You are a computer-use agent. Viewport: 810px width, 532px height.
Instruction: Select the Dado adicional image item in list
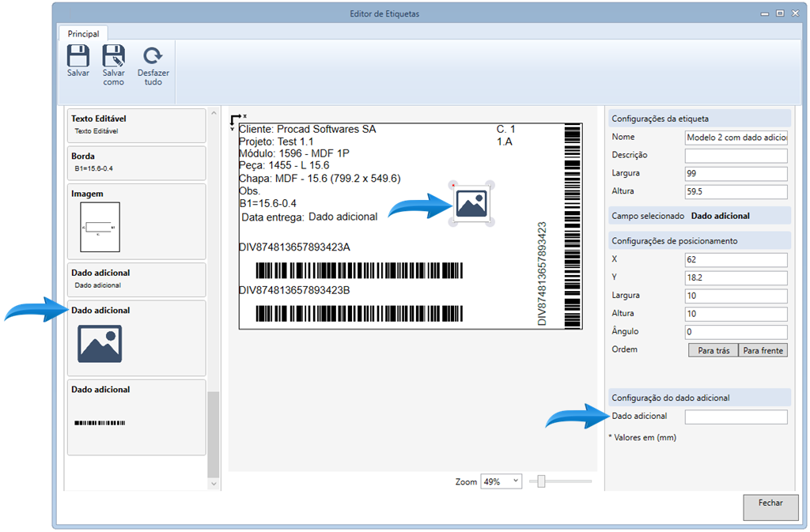[x=136, y=338]
